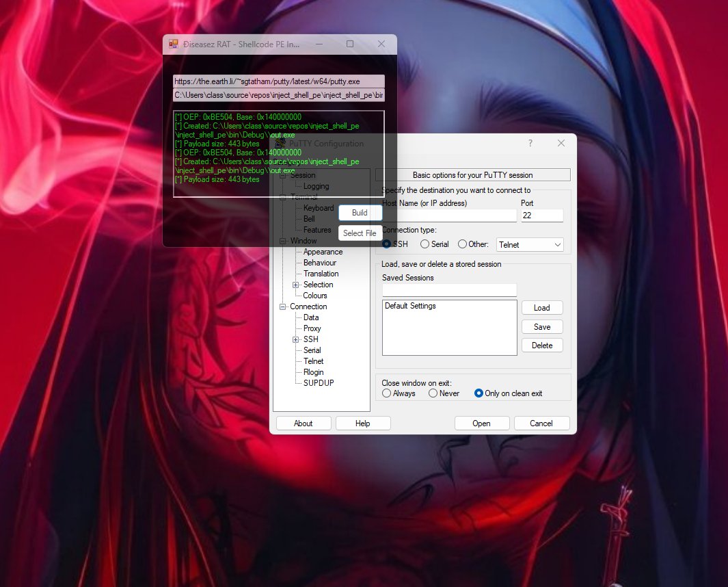Click the Port field showing 22

(x=542, y=216)
